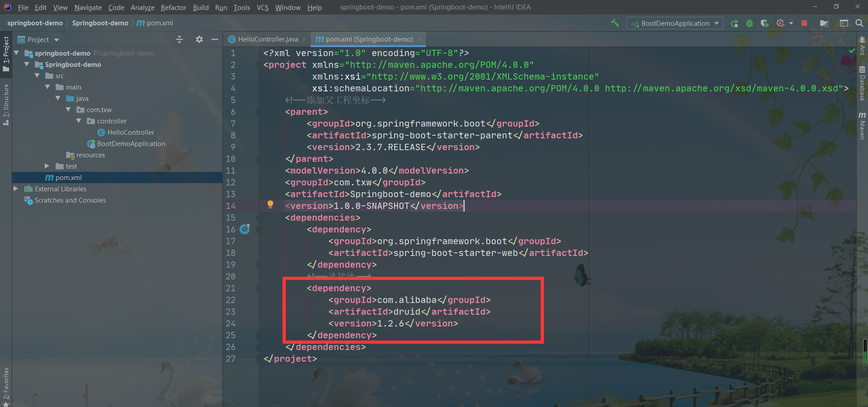
Task: Click the Profiler run icon
Action: pos(780,23)
